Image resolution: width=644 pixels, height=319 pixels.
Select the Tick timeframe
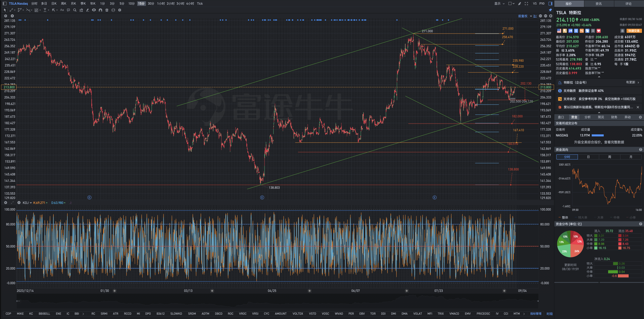200,4
